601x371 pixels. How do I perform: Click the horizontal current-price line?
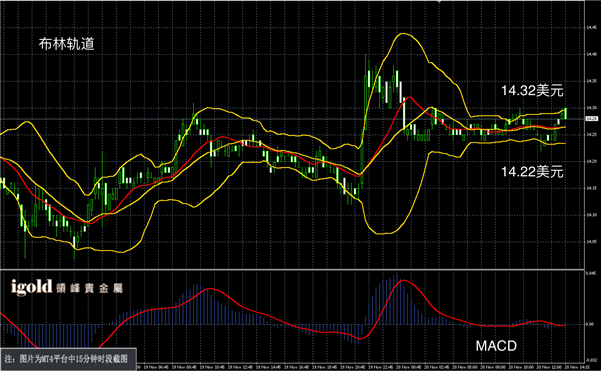(x=292, y=119)
